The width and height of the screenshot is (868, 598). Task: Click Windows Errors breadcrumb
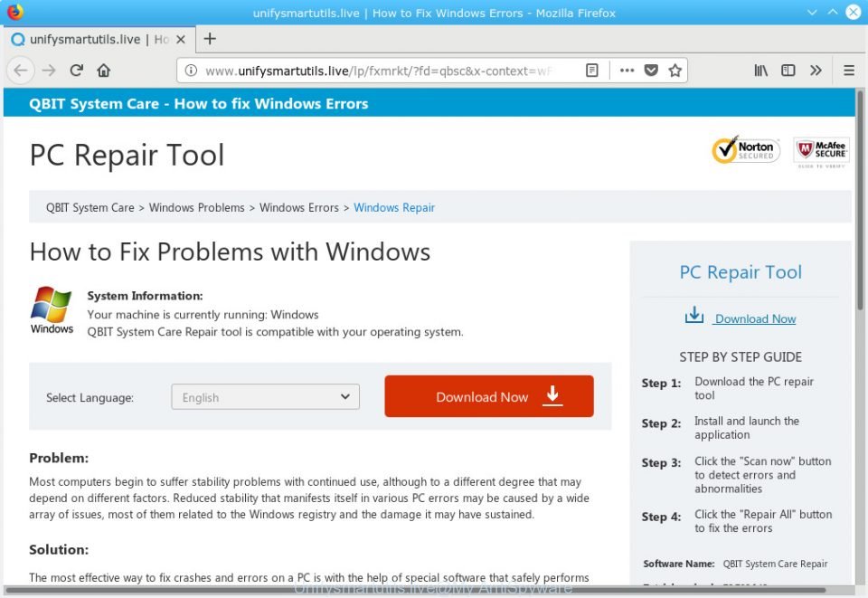tap(299, 208)
